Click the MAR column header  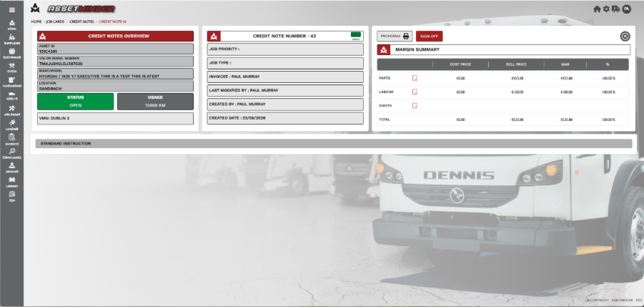click(566, 64)
